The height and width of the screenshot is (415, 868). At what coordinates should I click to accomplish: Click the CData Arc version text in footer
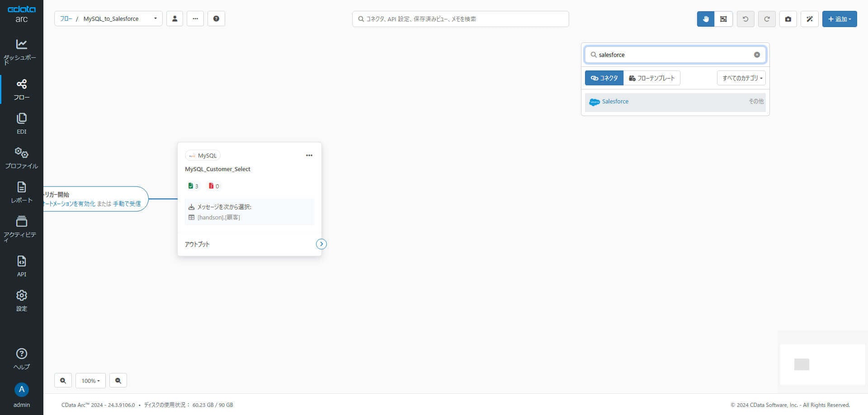pos(98,405)
